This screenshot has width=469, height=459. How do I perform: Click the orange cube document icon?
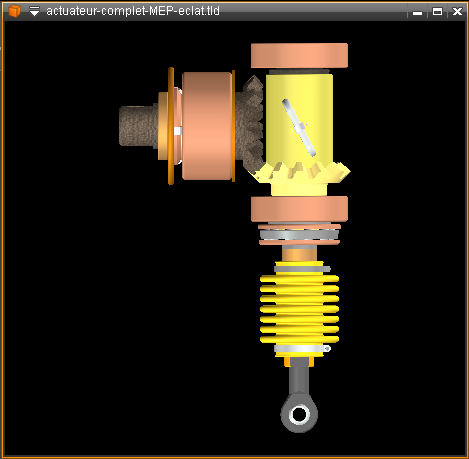tap(14, 11)
